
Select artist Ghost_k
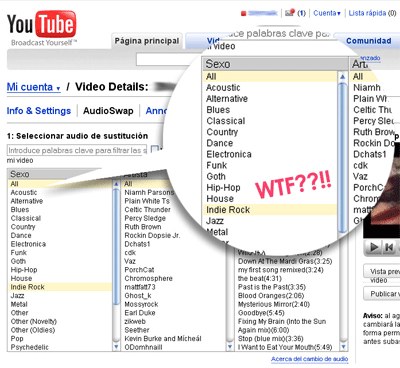tap(138, 296)
